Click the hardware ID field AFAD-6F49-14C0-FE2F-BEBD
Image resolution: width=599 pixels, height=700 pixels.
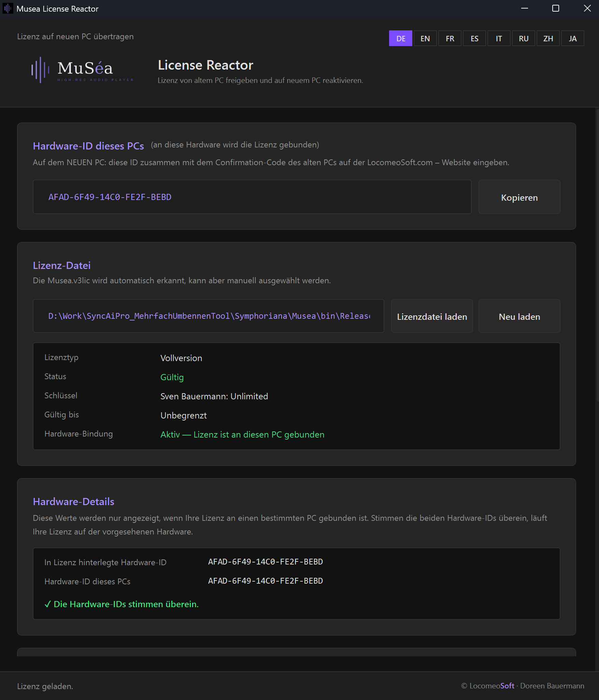pyautogui.click(x=252, y=197)
